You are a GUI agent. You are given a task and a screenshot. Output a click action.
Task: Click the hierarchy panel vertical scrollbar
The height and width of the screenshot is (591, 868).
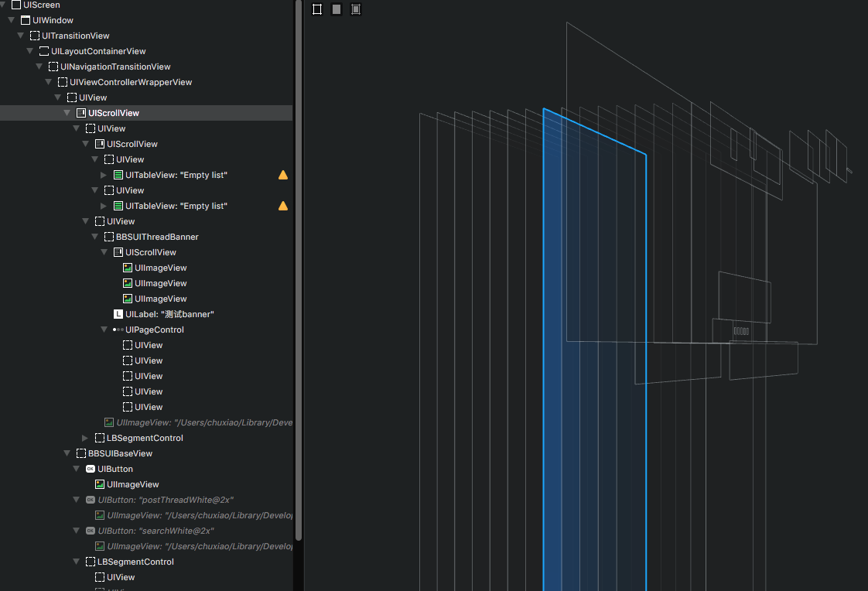click(299, 271)
